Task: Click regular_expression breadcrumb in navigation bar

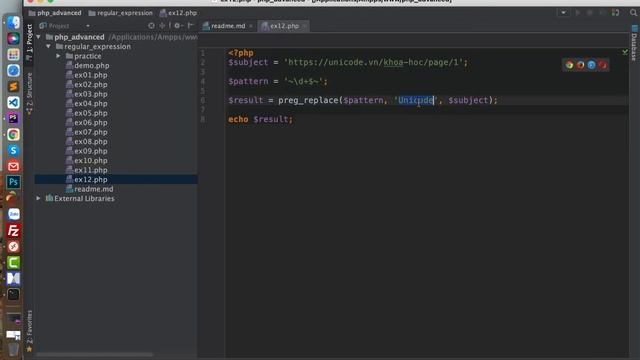Action: 120,13
